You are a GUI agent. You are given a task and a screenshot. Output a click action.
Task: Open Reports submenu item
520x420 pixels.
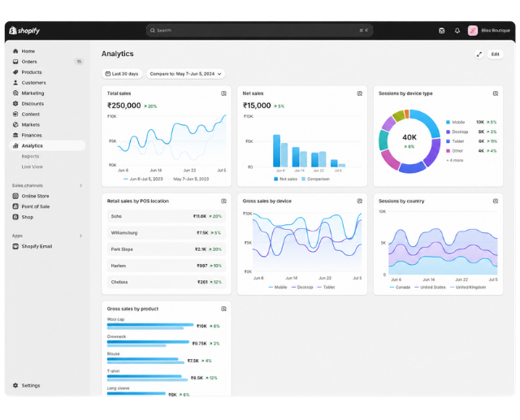tap(30, 156)
